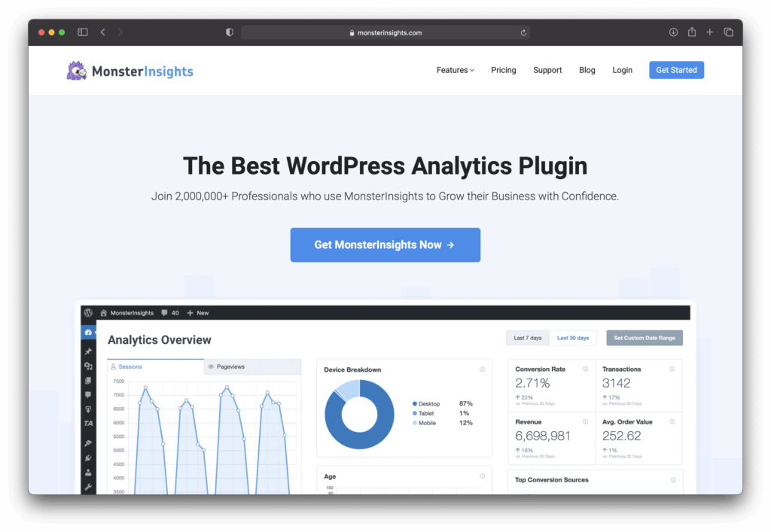Viewport: 771px width, 532px height.
Task: Click the info icon on Device Breakdown card
Action: click(x=483, y=369)
